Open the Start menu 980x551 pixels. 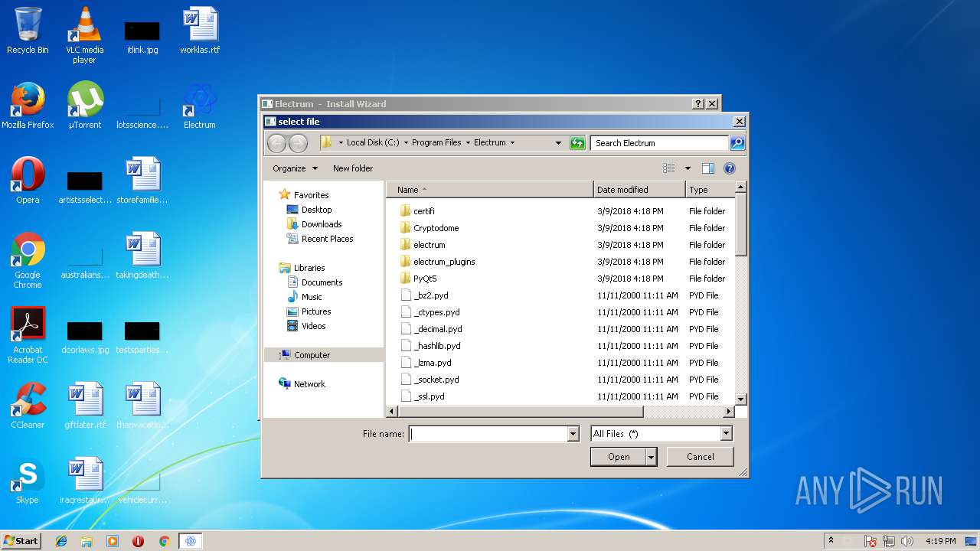[x=21, y=541]
